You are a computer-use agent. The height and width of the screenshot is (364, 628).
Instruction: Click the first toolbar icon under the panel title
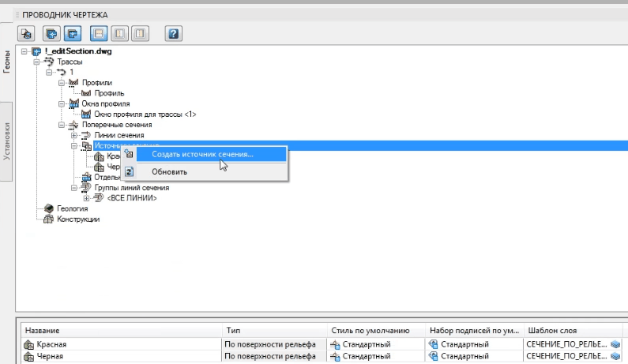click(26, 34)
